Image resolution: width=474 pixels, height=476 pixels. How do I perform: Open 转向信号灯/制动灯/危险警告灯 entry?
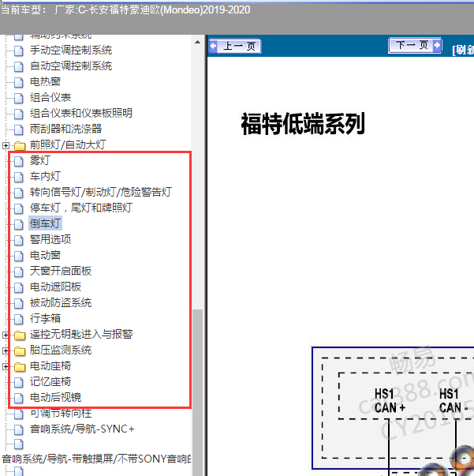pyautogui.click(x=101, y=192)
